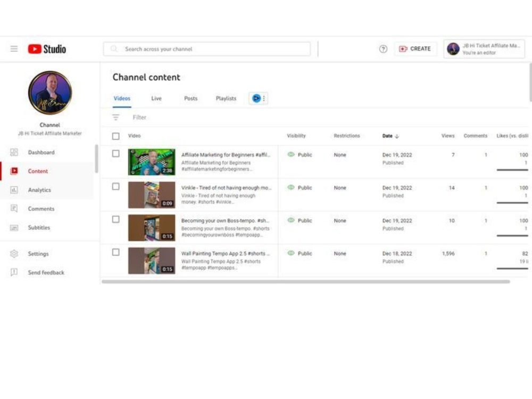The width and height of the screenshot is (532, 399).
Task: Open Settings in the sidebar
Action: pyautogui.click(x=46, y=254)
